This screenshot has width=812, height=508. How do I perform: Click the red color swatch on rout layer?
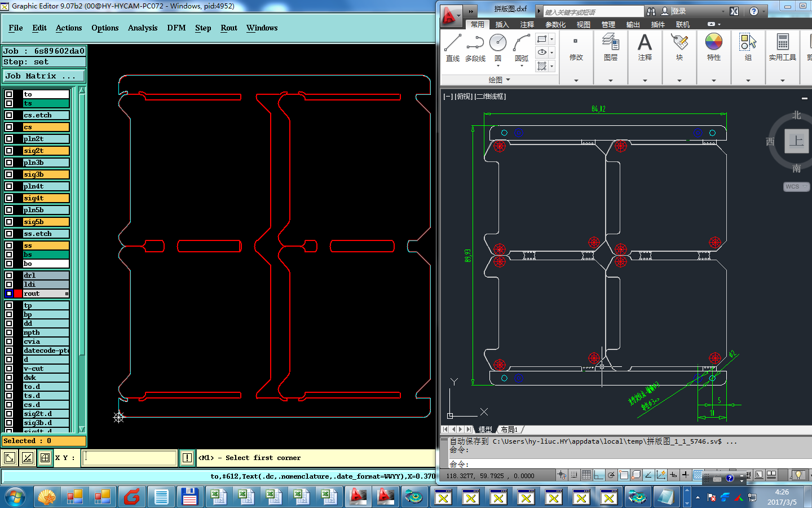click(x=18, y=294)
